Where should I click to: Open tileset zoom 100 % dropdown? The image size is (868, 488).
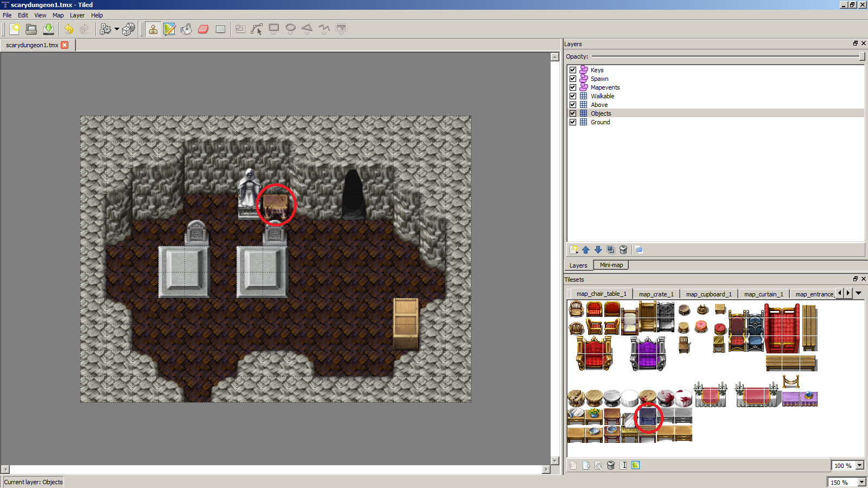(x=860, y=466)
